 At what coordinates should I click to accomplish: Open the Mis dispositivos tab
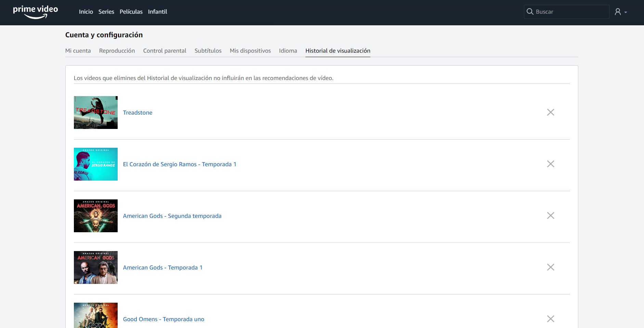pos(250,51)
